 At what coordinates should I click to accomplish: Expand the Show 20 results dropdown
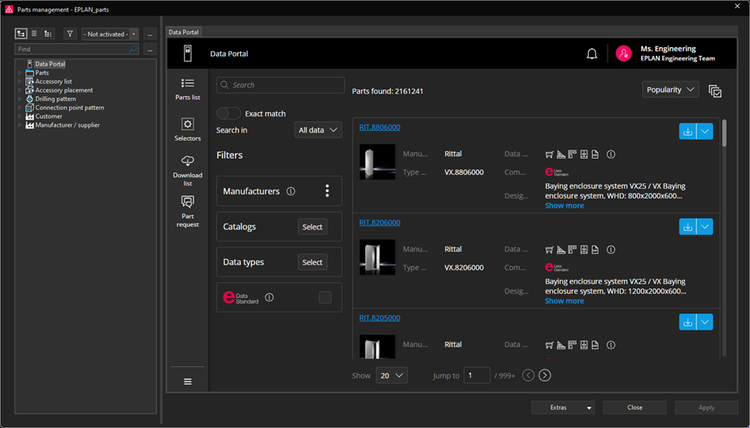tap(392, 375)
